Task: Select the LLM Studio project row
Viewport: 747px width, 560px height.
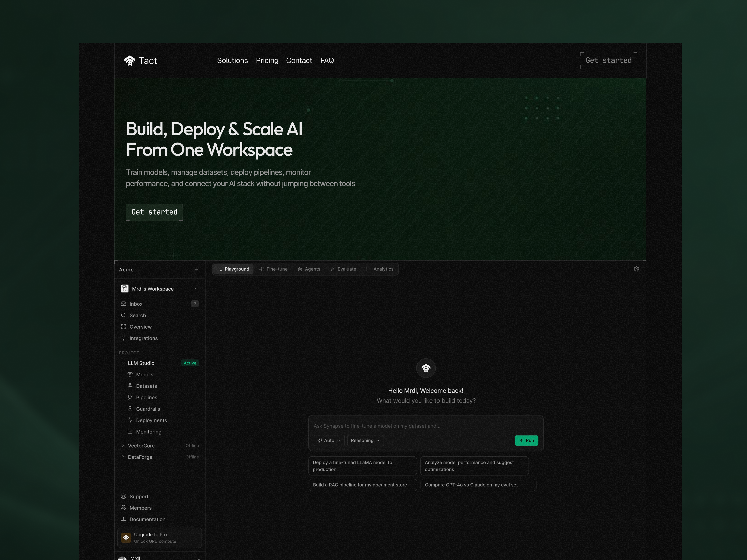Action: (159, 363)
